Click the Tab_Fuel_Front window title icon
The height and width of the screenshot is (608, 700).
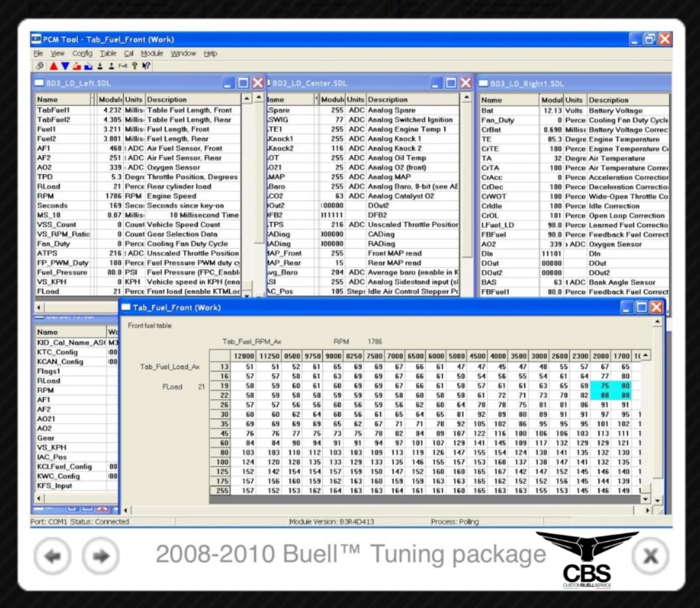(126, 307)
